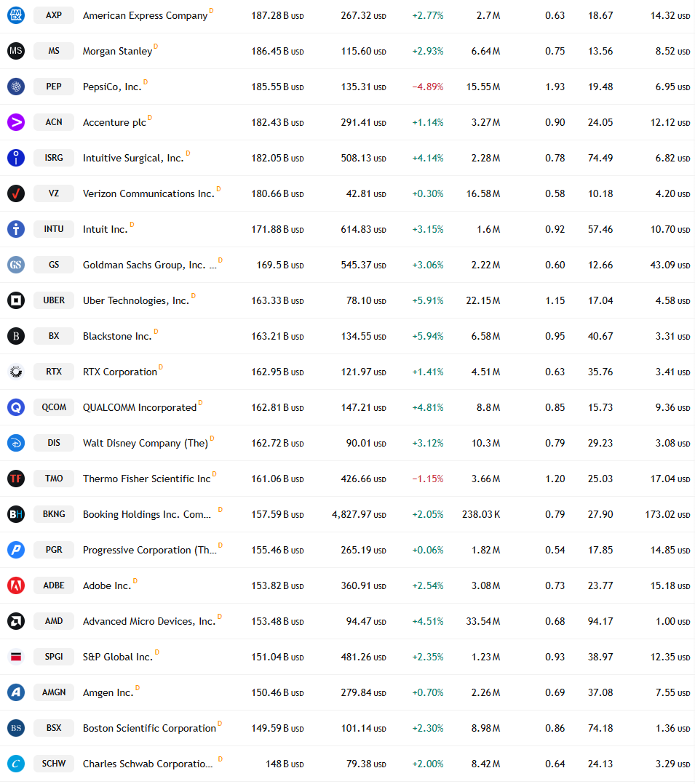This screenshot has width=695, height=784.
Task: Click the 614.83 USD Intuit price
Action: tap(364, 230)
